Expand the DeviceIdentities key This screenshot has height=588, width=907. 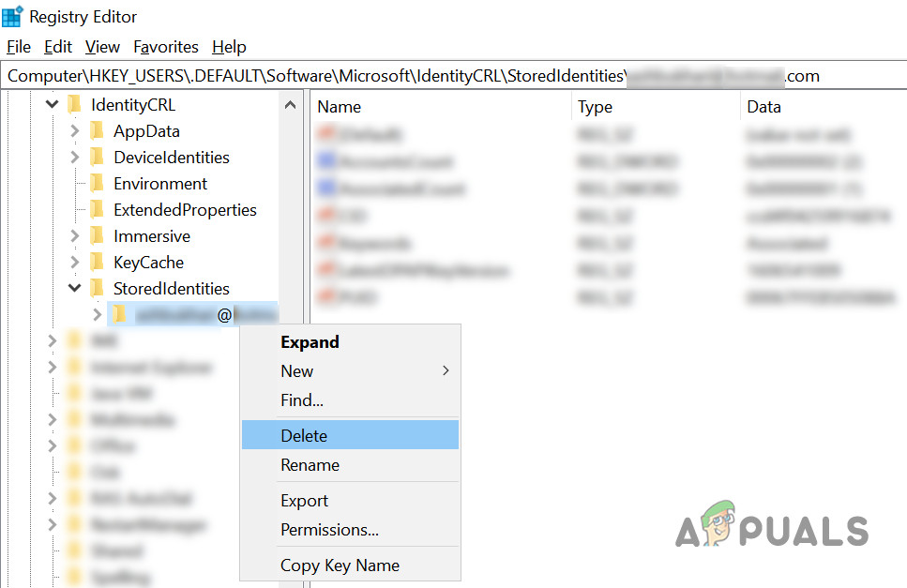75,158
